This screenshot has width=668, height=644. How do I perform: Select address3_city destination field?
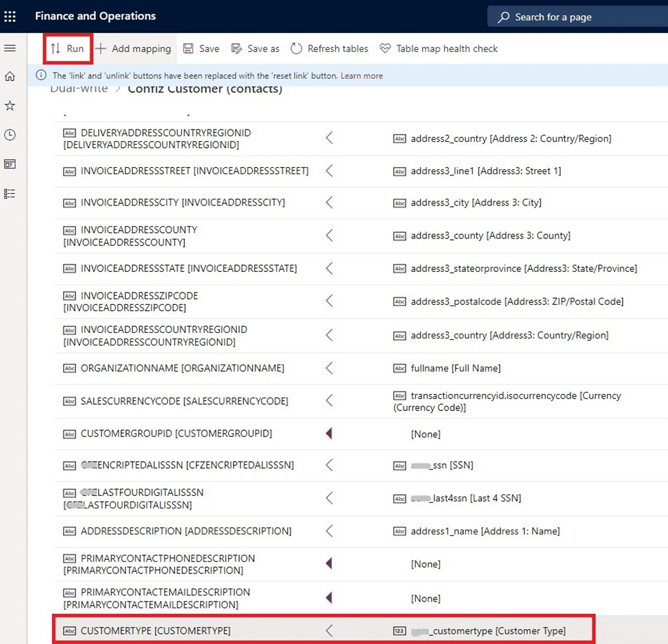coord(467,203)
